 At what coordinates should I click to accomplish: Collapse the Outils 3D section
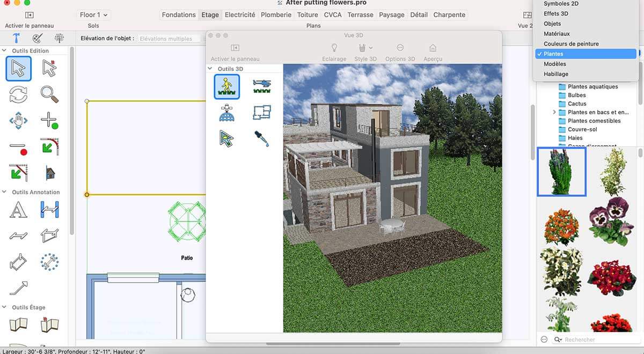tap(210, 69)
